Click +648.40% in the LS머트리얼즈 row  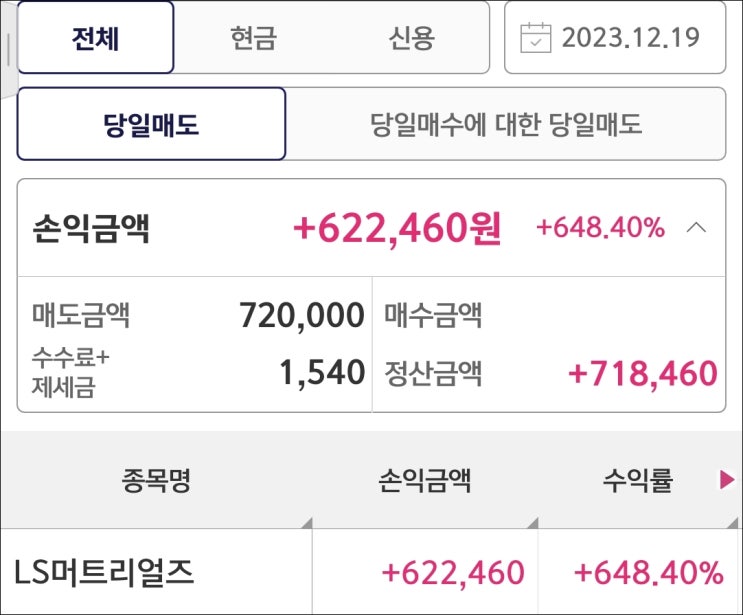pos(648,573)
